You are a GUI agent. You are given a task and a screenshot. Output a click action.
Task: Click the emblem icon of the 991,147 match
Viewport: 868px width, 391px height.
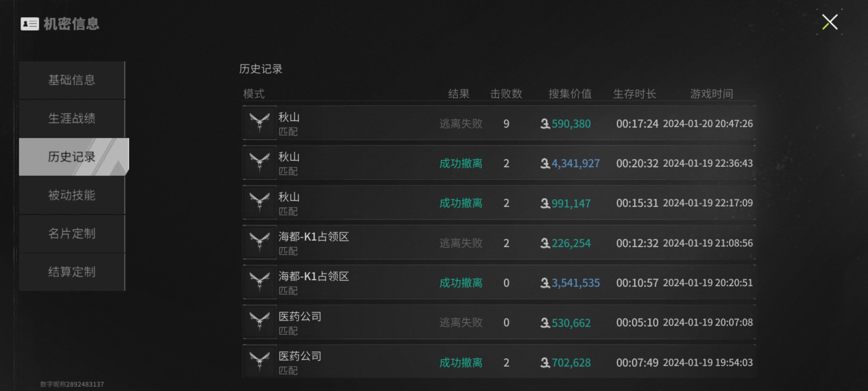coord(260,202)
